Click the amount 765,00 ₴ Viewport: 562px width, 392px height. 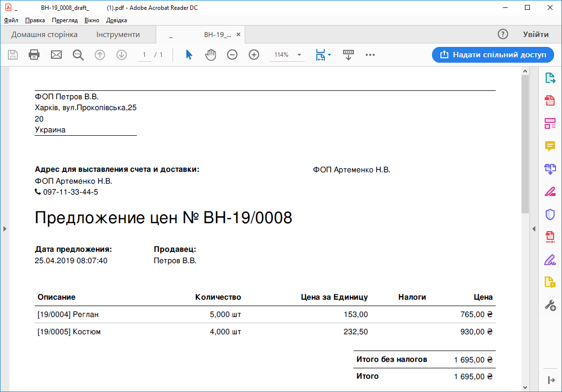coord(476,314)
